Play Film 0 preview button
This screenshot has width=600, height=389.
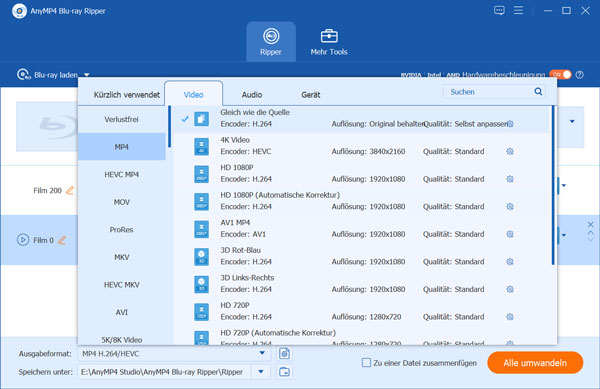[23, 240]
